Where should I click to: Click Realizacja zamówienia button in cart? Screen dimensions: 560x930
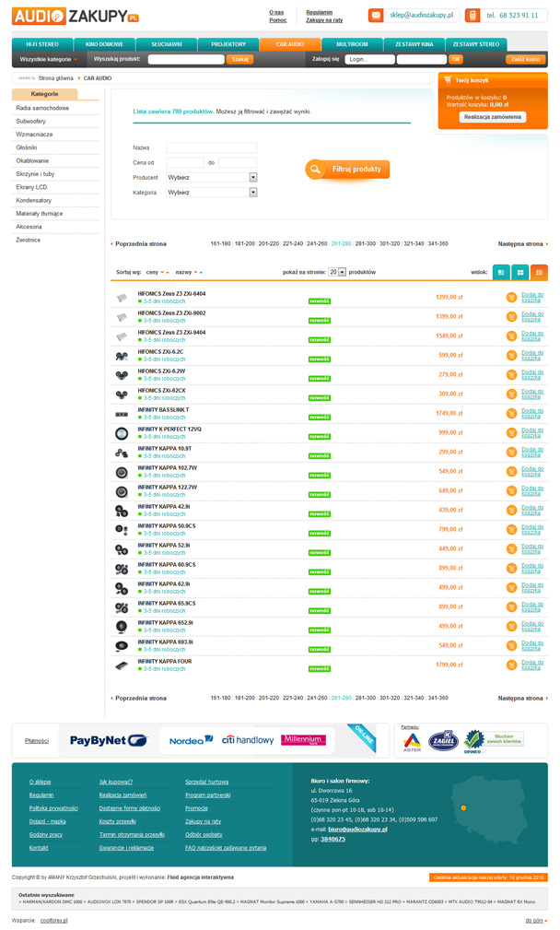pyautogui.click(x=493, y=117)
